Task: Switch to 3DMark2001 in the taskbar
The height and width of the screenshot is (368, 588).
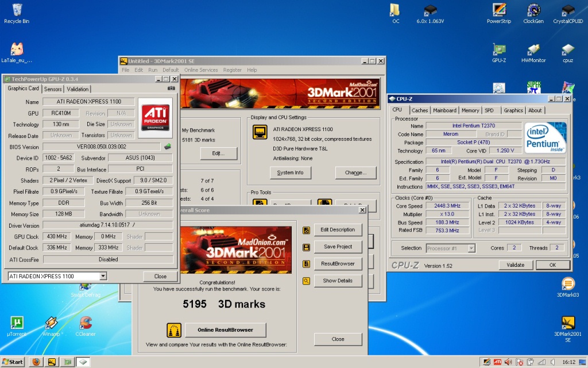Action: point(52,362)
